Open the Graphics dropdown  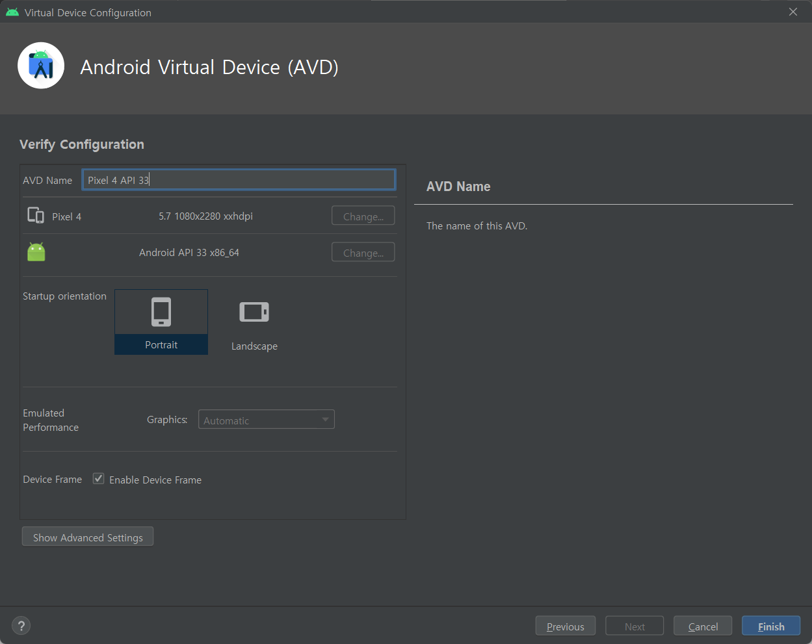pyautogui.click(x=267, y=420)
